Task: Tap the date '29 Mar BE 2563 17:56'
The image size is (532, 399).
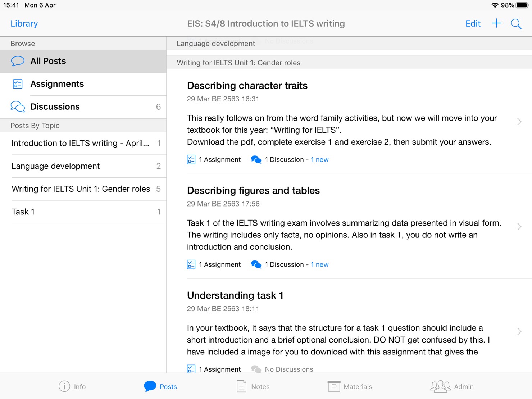Action: point(223,204)
